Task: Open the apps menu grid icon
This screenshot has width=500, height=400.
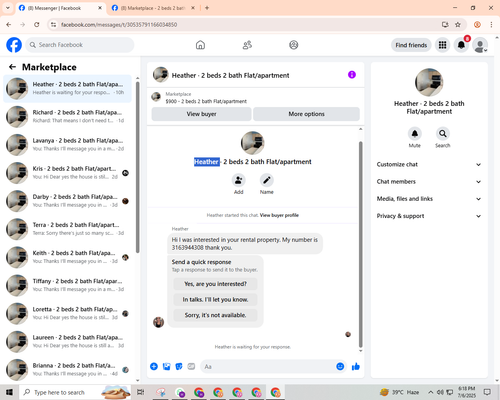Action: click(x=442, y=45)
